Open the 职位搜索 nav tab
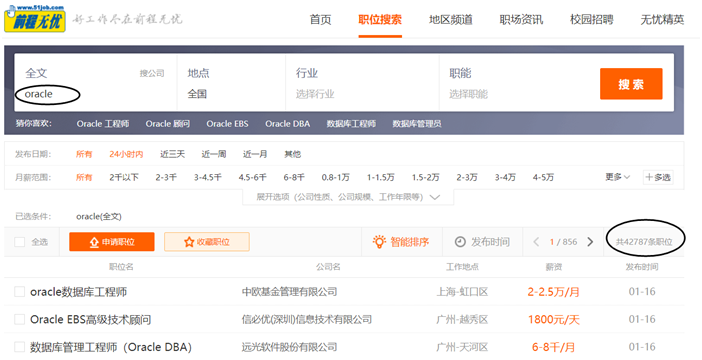 pos(380,20)
